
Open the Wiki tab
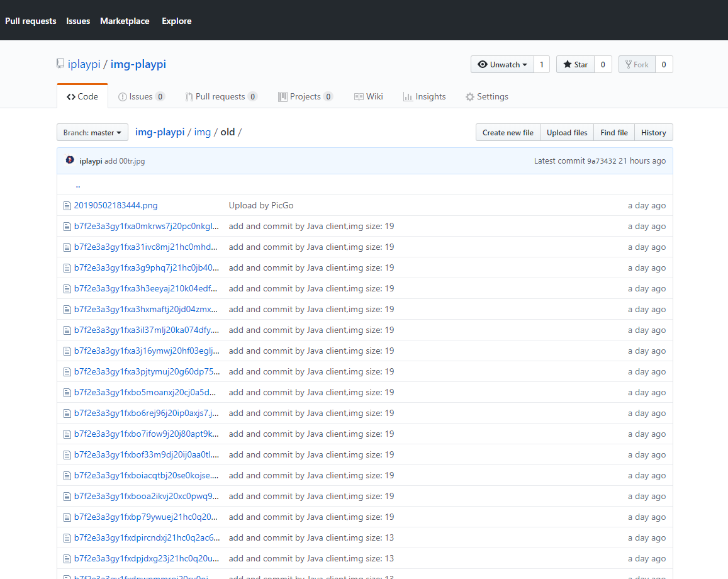(368, 96)
